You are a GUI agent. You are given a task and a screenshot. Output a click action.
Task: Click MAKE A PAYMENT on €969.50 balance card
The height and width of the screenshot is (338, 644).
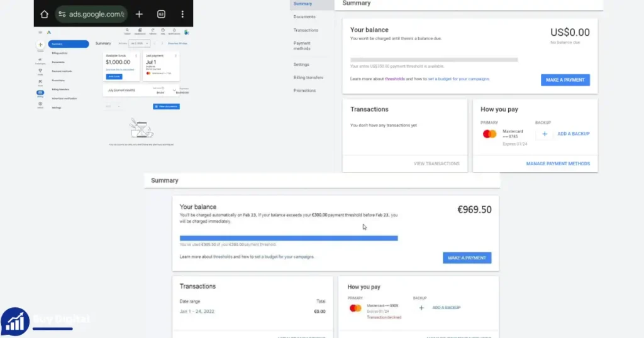pyautogui.click(x=467, y=258)
